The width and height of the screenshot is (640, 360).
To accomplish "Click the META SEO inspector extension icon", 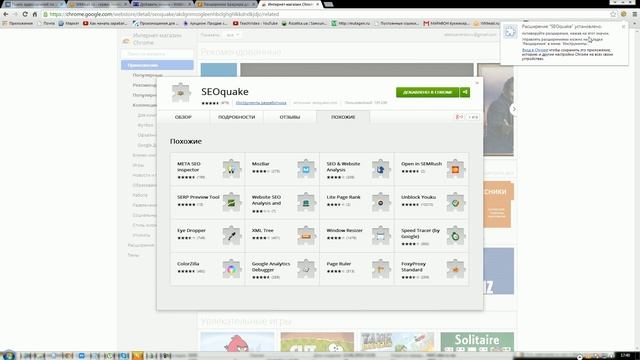I will [x=231, y=169].
